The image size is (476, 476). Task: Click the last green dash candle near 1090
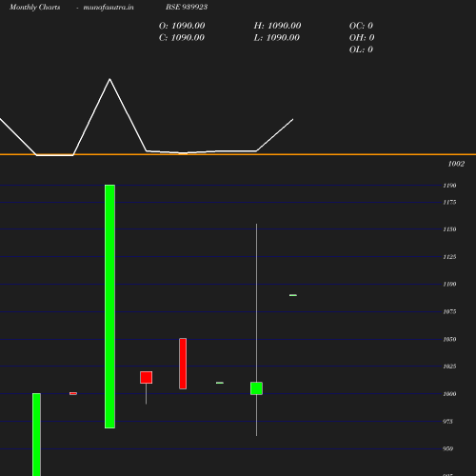pos(293,295)
